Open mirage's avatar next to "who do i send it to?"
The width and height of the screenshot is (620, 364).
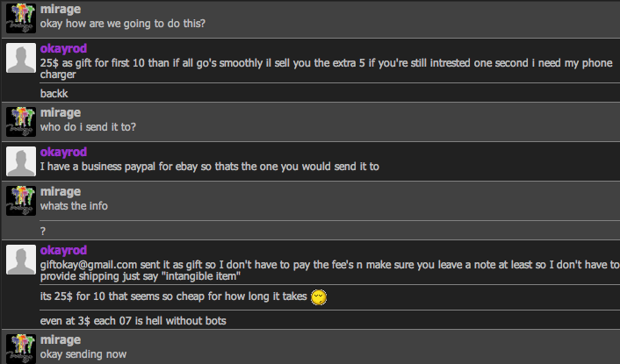pos(20,121)
